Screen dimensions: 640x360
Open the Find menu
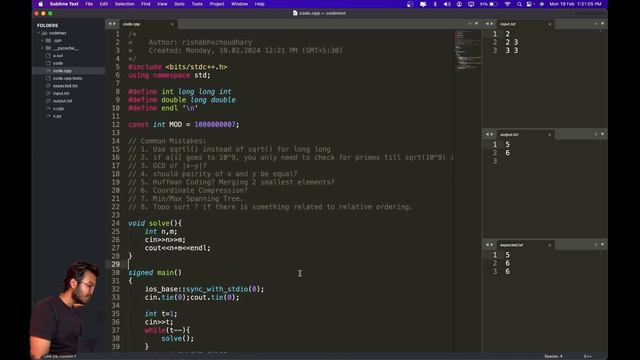click(x=146, y=4)
